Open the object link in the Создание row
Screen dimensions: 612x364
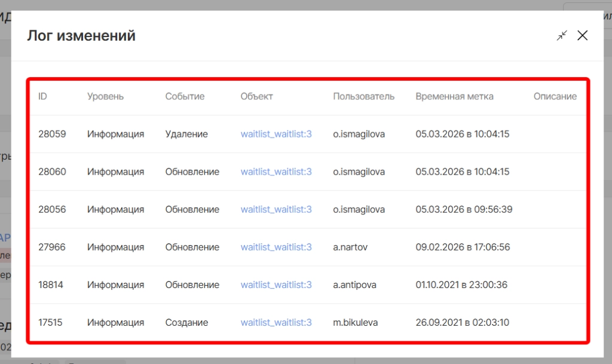pyautogui.click(x=276, y=322)
